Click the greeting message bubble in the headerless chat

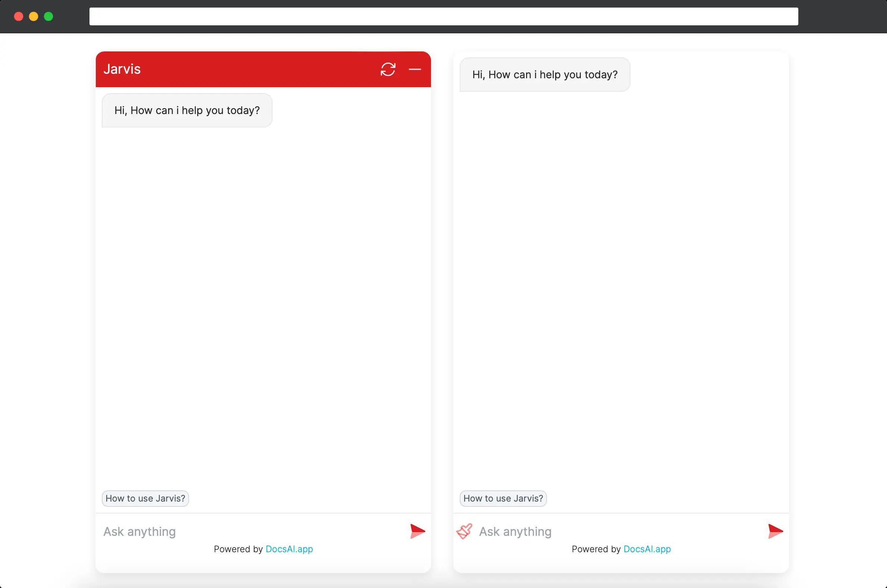(545, 75)
